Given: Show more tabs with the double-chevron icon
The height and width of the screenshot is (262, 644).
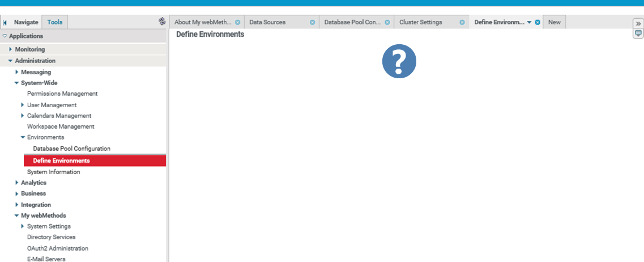Looking at the screenshot, I should (638, 23).
